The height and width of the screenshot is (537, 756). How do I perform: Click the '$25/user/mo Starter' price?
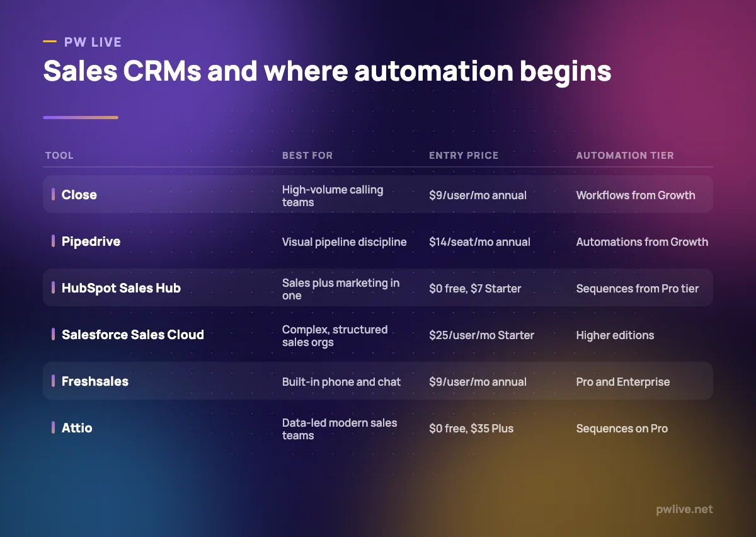[x=481, y=335]
